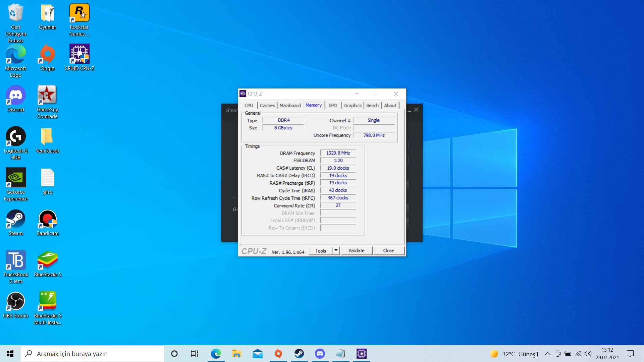Open the About tab
This screenshot has width=644, height=362.
[390, 106]
